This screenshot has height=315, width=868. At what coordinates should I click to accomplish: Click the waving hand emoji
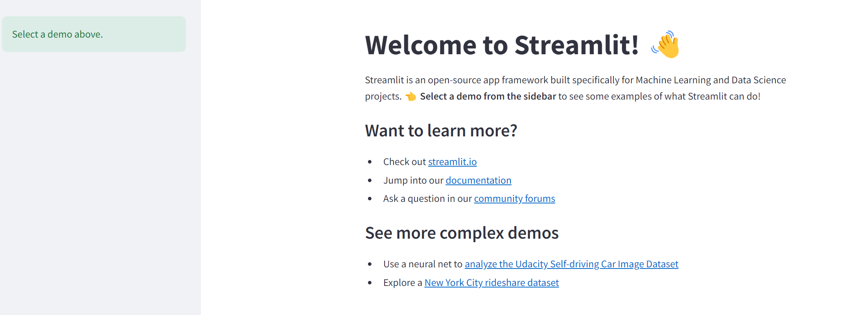665,45
